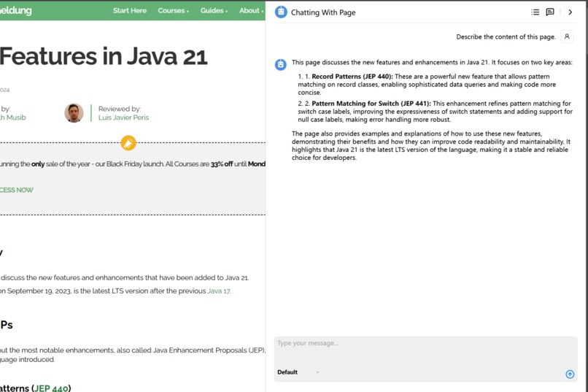This screenshot has height=392, width=588.
Task: Click the 'Reviewed by:' label
Action: tap(119, 109)
